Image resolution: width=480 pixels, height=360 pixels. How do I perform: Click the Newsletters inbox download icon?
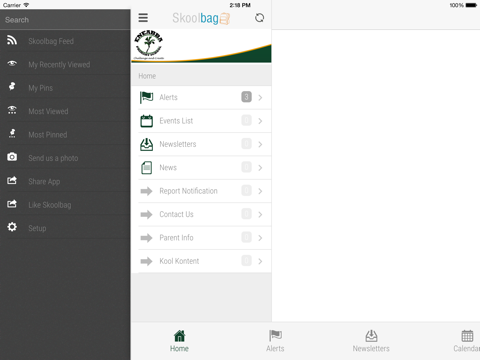pyautogui.click(x=146, y=144)
